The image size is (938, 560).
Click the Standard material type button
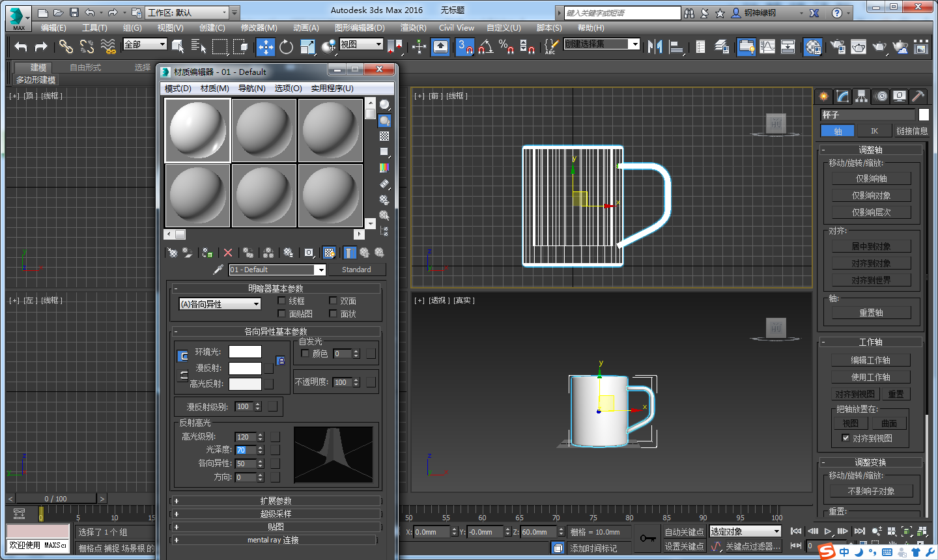coord(356,270)
